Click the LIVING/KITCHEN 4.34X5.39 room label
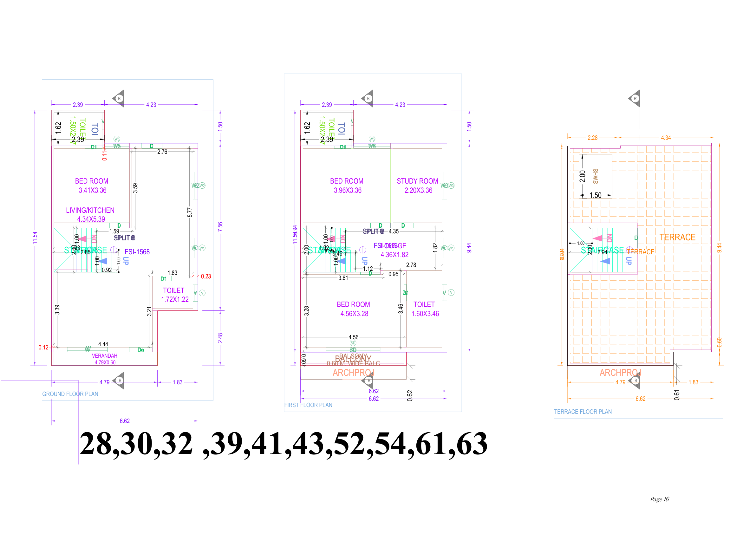The image size is (756, 534). 90,215
